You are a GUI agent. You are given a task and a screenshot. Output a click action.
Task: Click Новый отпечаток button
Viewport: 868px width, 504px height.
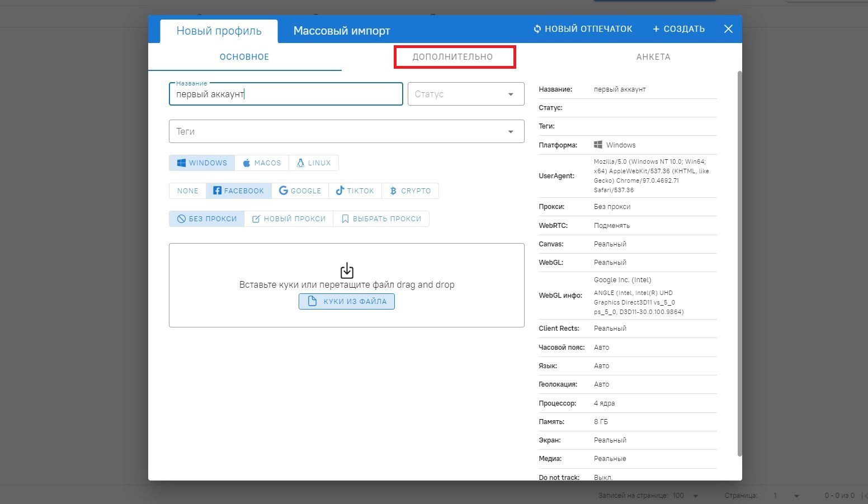[x=582, y=29]
